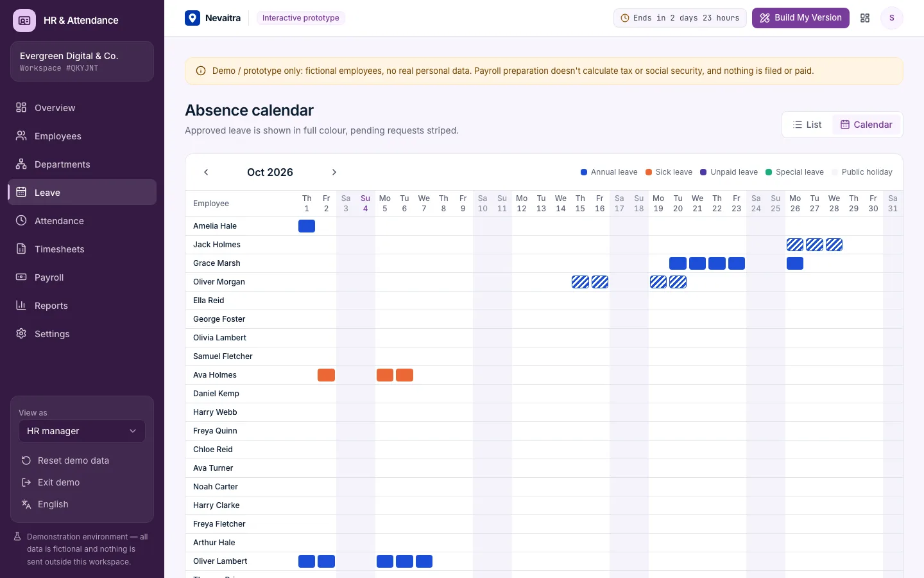Screen dimensions: 924x578
Task: Click Build My Version button
Action: click(x=801, y=18)
